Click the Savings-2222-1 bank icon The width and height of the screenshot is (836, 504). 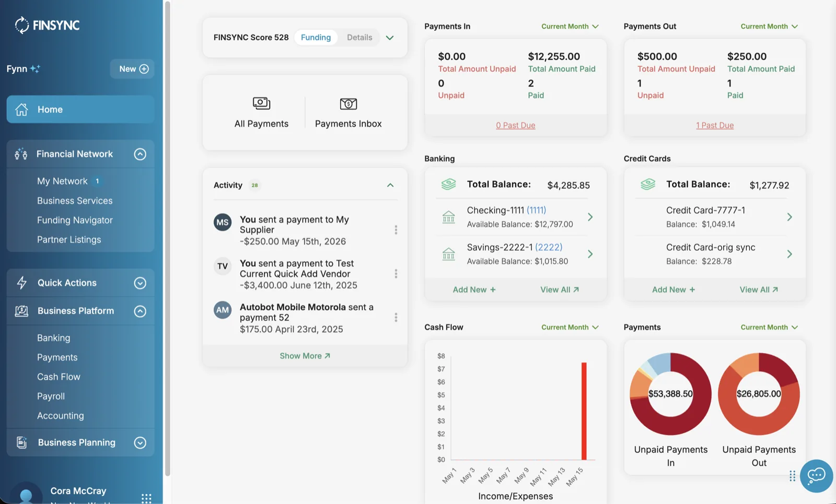point(449,254)
